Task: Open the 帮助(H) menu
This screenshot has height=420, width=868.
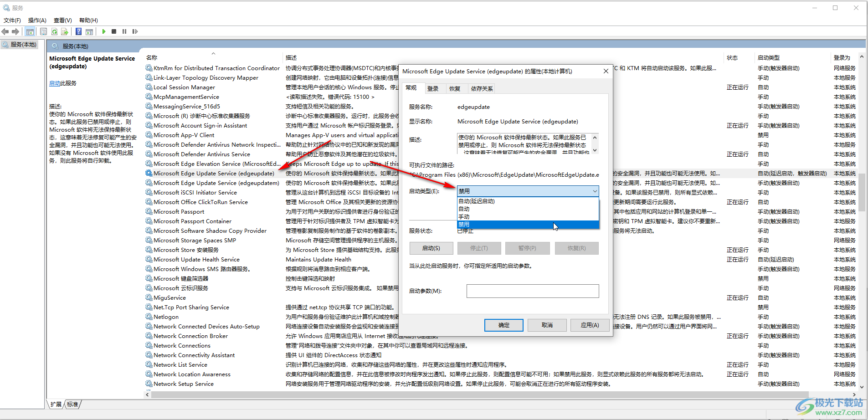Action: pyautogui.click(x=88, y=20)
